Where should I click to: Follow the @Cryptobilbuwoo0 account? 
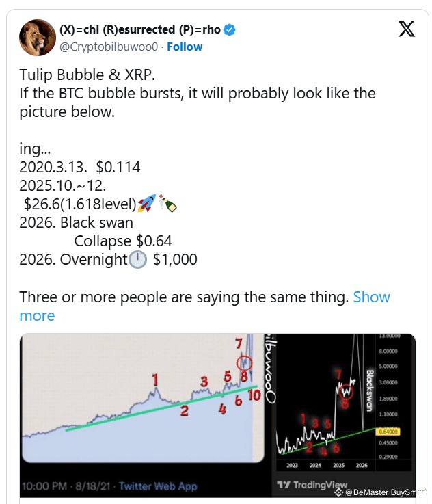(x=185, y=47)
